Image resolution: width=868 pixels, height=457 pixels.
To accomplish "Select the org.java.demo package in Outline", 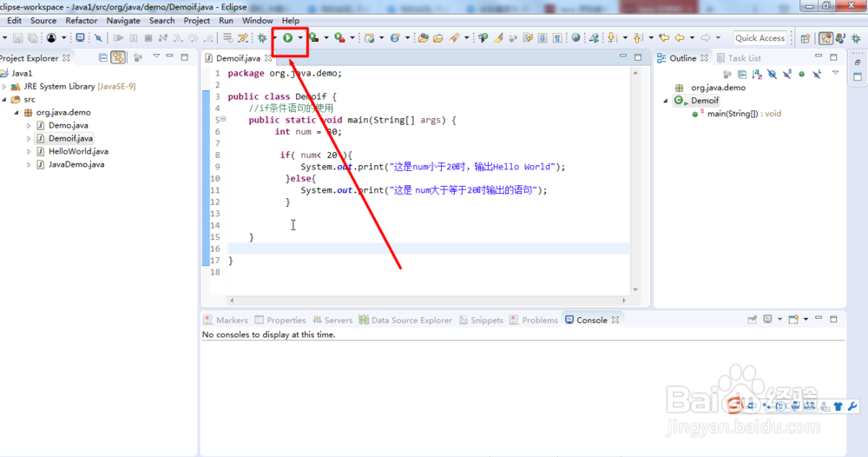I will coord(710,88).
